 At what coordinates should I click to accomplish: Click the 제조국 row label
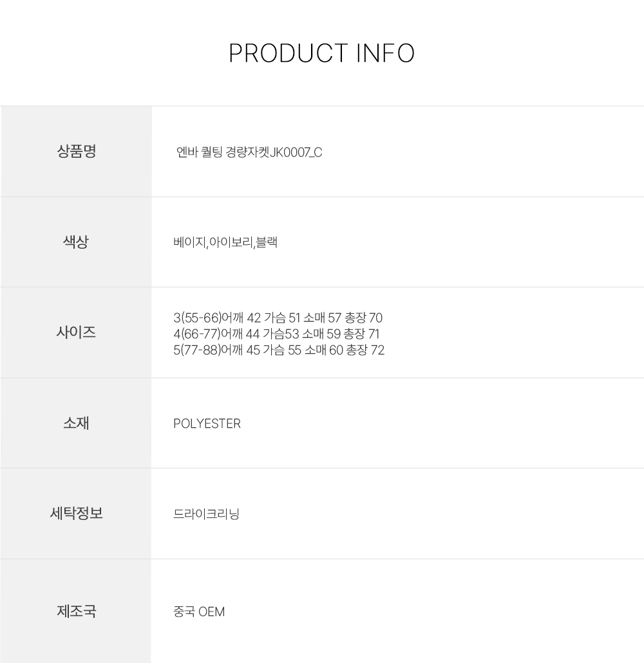pyautogui.click(x=76, y=611)
